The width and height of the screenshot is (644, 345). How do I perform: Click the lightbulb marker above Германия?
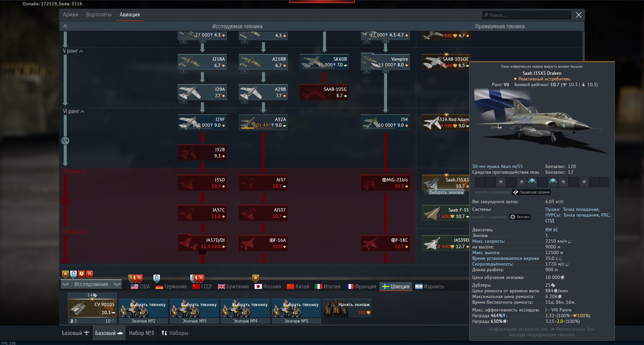157,278
